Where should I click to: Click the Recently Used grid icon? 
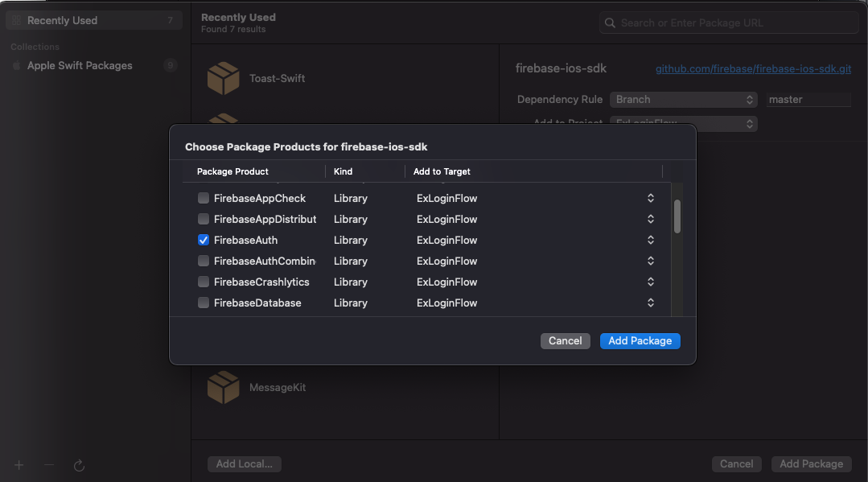tap(17, 20)
